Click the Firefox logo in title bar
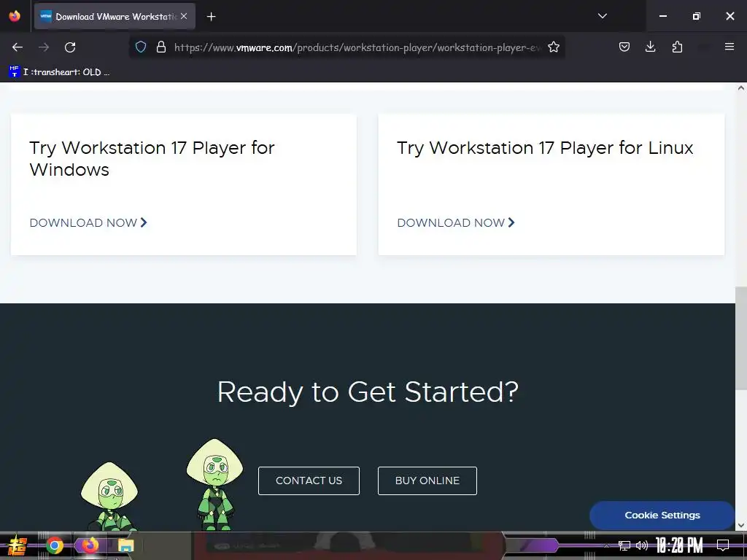Screen dimensions: 747x560 [x=15, y=16]
